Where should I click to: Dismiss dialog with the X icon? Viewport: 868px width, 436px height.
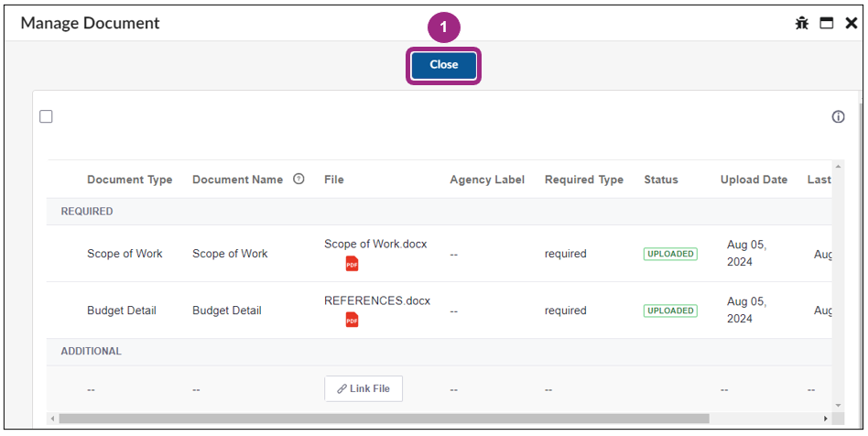coord(851,24)
